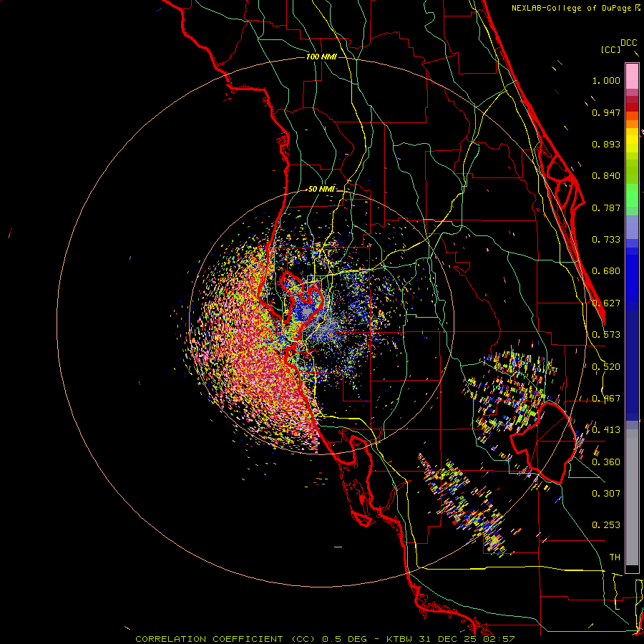This screenshot has width=644, height=644.
Task: Select the 0.520 color scale value
Action: coord(606,367)
